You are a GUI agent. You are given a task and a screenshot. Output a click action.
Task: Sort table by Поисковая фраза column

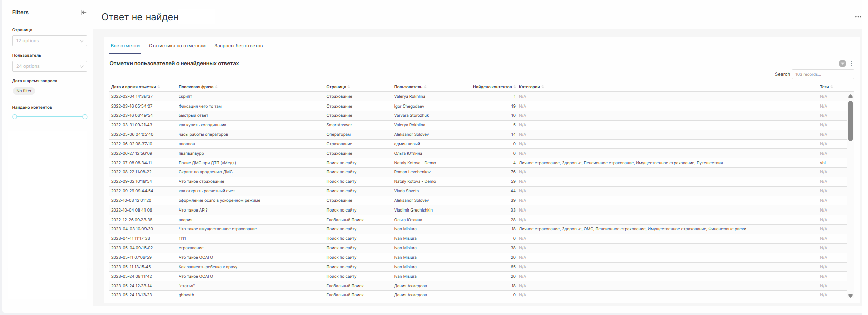tap(196, 87)
